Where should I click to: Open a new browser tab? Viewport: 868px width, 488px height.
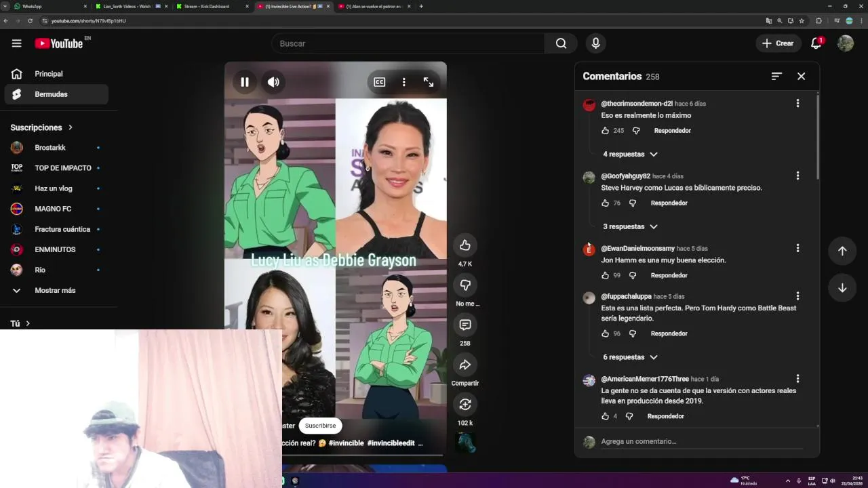[421, 6]
